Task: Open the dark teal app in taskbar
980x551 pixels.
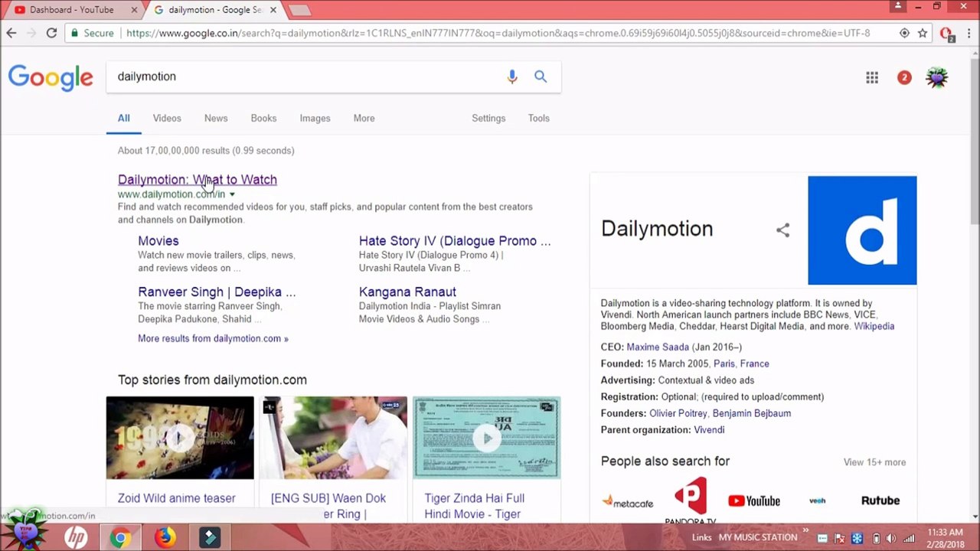Action: pyautogui.click(x=209, y=537)
